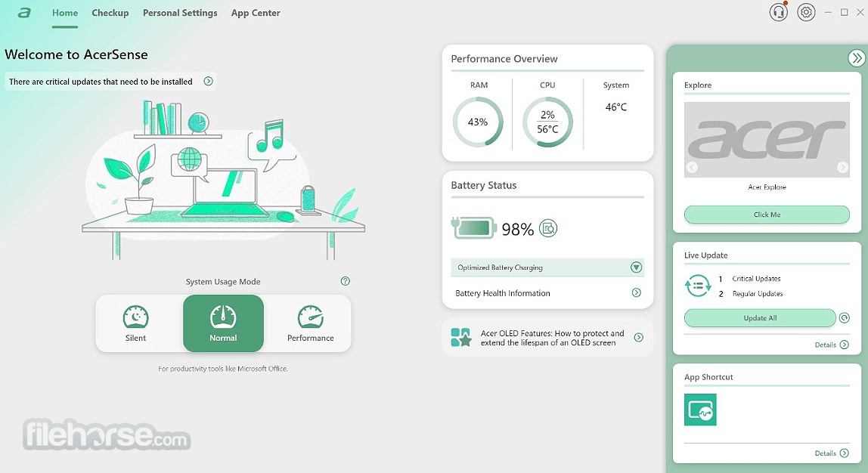Select Performance usage mode
The height and width of the screenshot is (473, 868).
311,323
